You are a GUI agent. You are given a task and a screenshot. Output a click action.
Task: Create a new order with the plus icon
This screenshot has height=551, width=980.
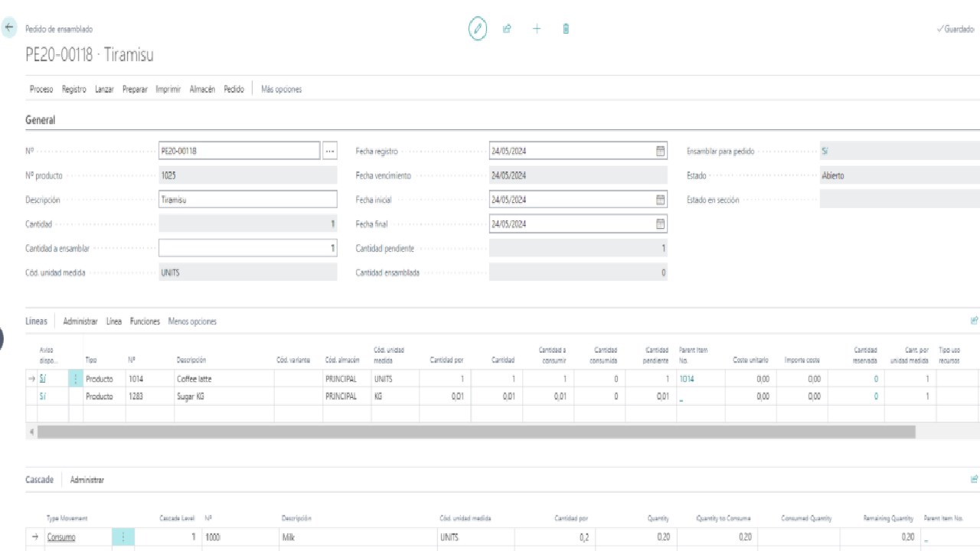click(x=537, y=29)
